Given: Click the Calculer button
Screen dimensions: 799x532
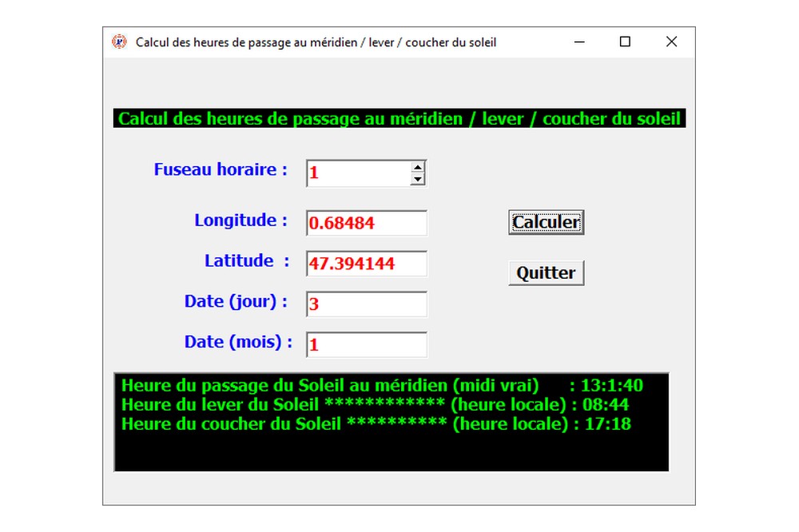Looking at the screenshot, I should 546,222.
